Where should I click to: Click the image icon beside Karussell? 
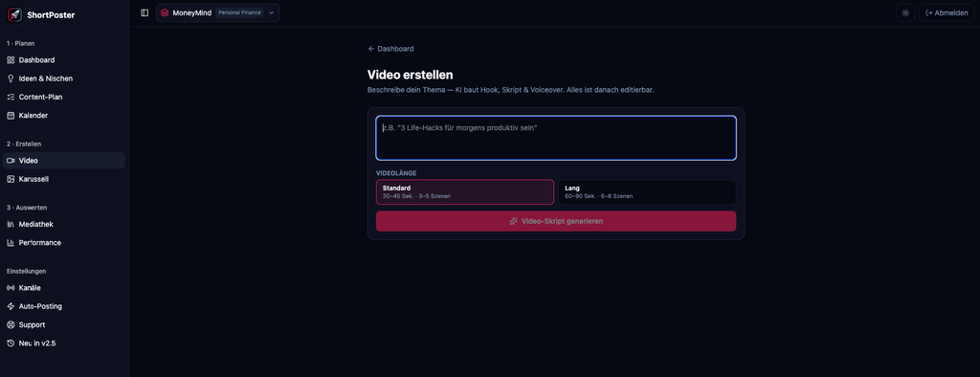tap(11, 179)
